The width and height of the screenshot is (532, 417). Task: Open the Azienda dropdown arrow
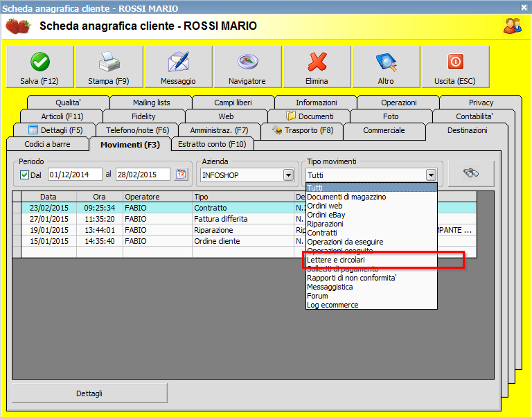(x=288, y=175)
